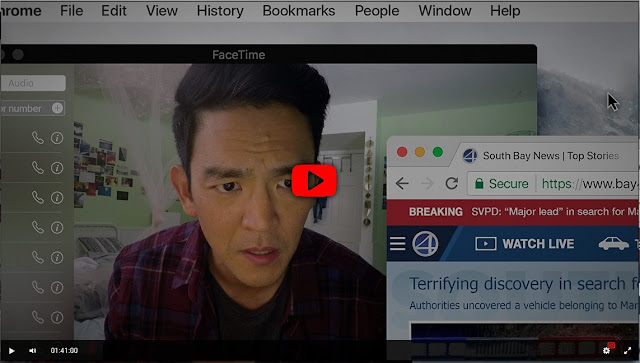Screen dimensions: 640x363
Task: Show info for the topmost FaceTime contact
Action: pos(57,138)
